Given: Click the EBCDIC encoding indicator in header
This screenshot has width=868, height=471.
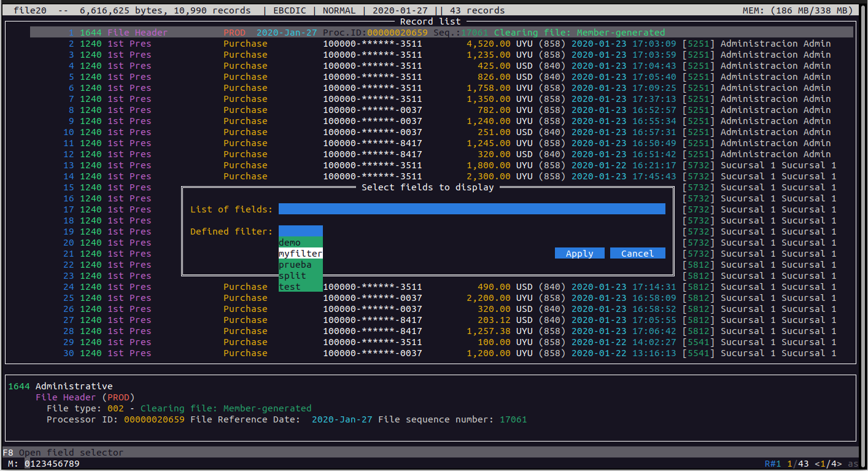Looking at the screenshot, I should (289, 10).
